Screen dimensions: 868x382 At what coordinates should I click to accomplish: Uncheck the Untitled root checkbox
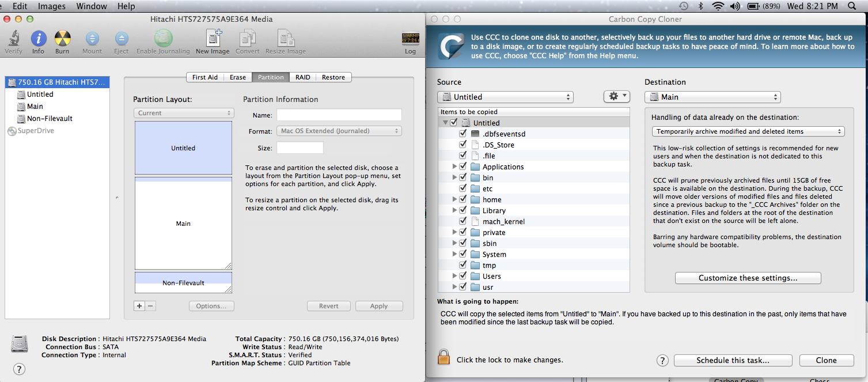[x=454, y=123]
